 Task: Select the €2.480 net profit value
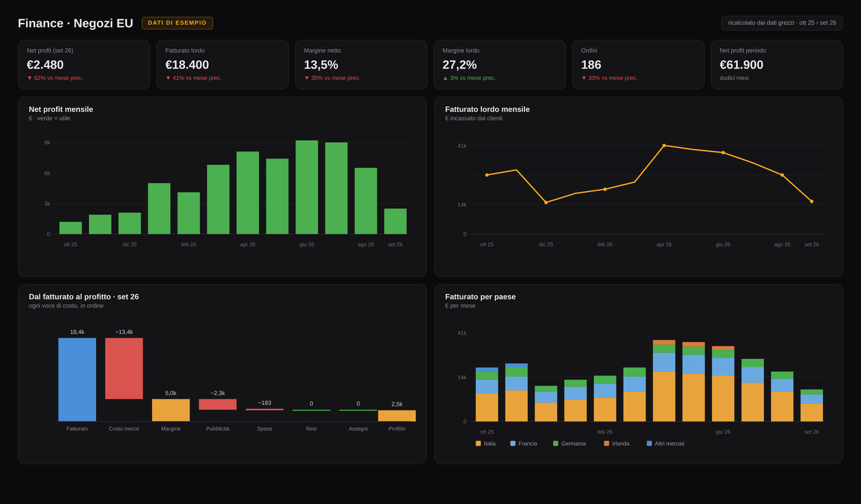tap(45, 65)
